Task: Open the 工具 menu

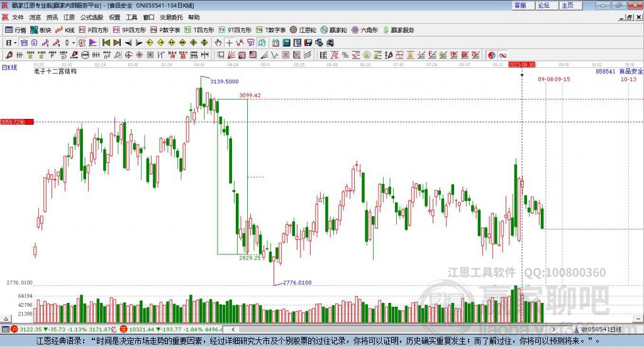Action: coord(131,17)
